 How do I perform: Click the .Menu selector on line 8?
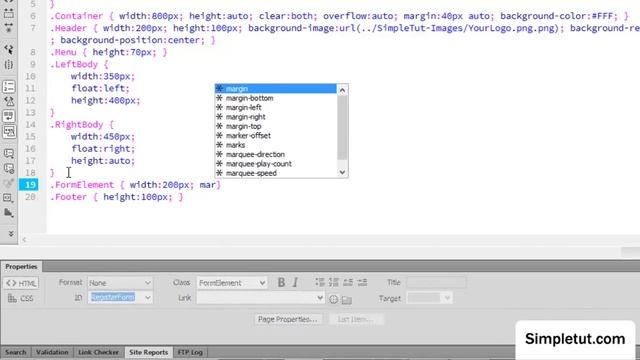coord(63,52)
